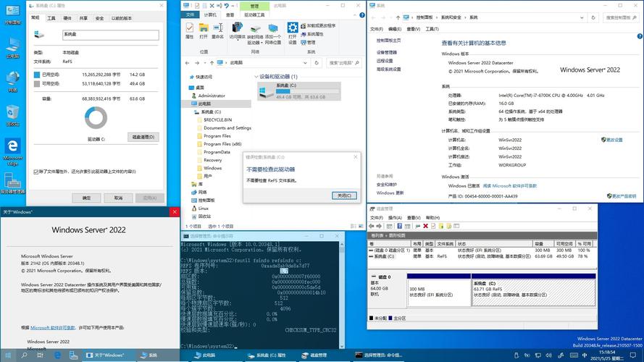The width and height of the screenshot is (644, 362).
Task: Click 卸载或更改程序 in the Explorer ribbon
Action: pos(318,25)
